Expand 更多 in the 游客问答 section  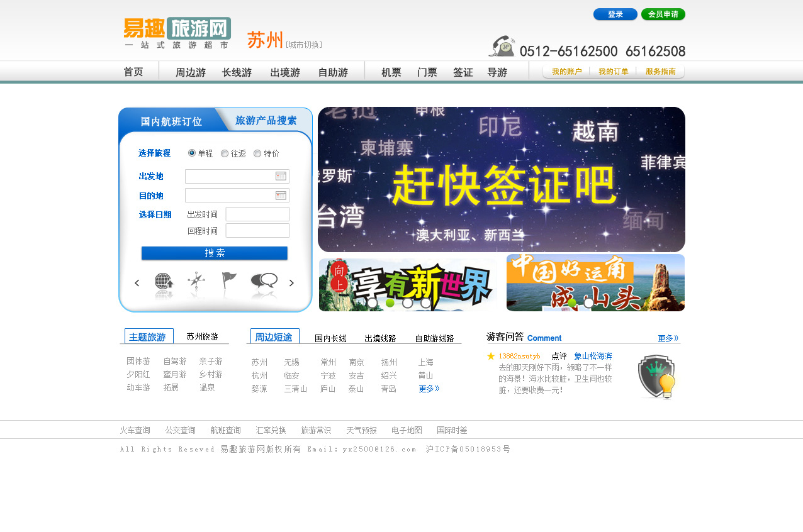pos(668,338)
